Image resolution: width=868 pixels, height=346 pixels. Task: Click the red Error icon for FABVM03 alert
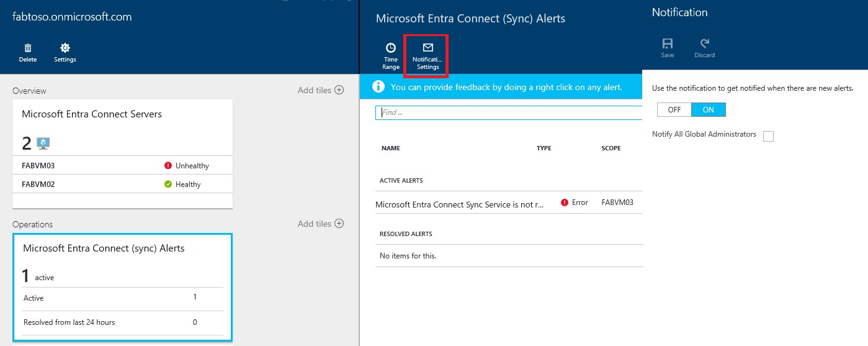pyautogui.click(x=565, y=203)
